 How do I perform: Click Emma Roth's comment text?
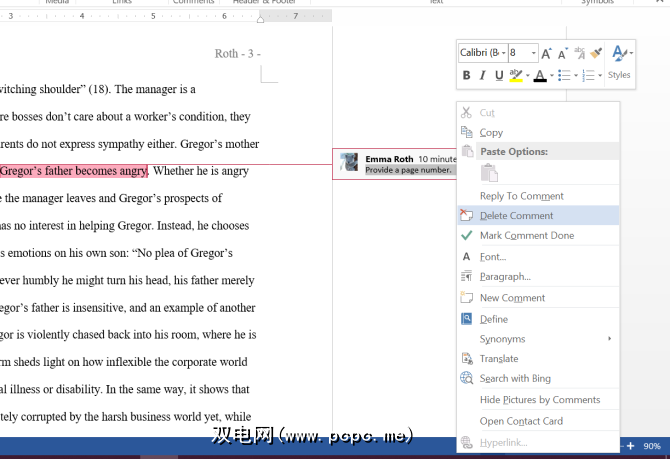397,171
